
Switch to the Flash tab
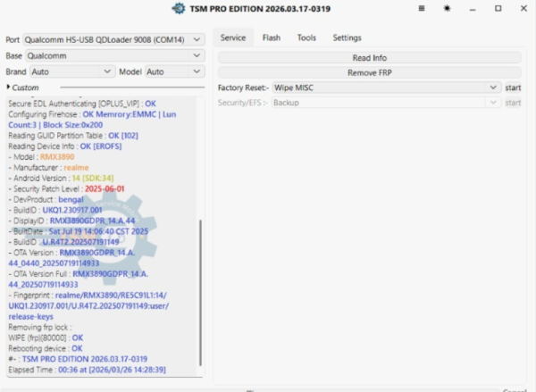point(272,38)
